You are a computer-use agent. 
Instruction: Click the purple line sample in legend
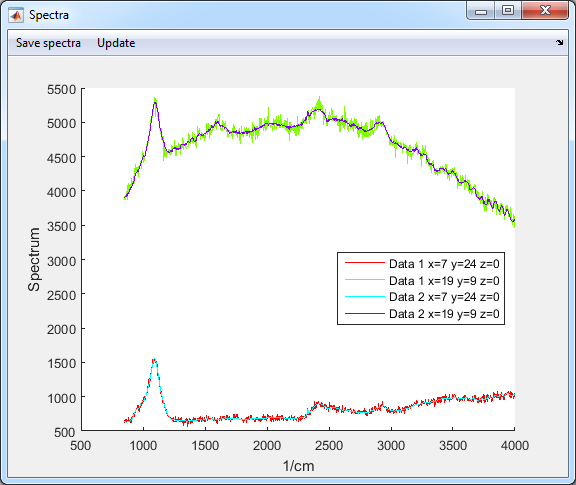(364, 313)
